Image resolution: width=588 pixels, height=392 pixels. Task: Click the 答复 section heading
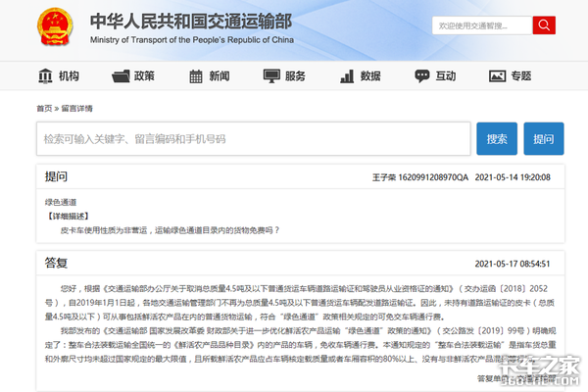click(x=56, y=263)
